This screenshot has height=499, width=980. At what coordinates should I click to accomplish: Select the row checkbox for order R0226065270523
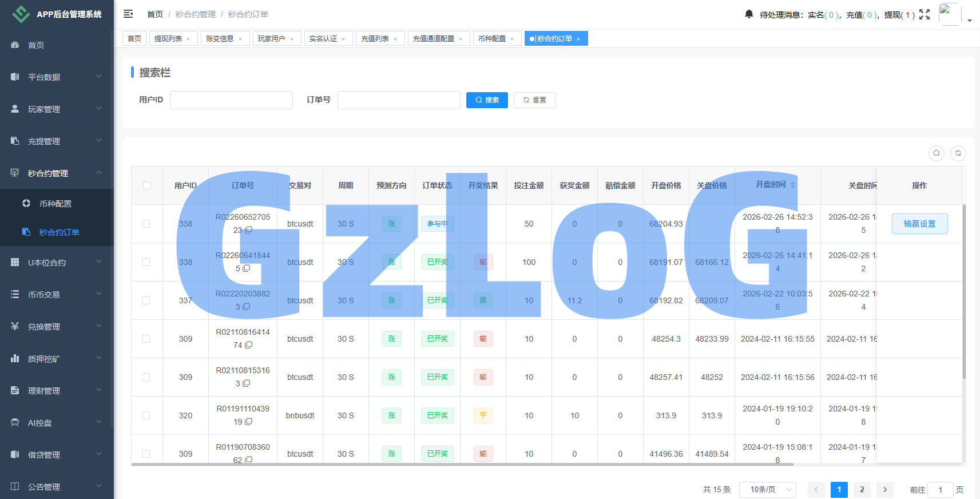click(x=146, y=224)
